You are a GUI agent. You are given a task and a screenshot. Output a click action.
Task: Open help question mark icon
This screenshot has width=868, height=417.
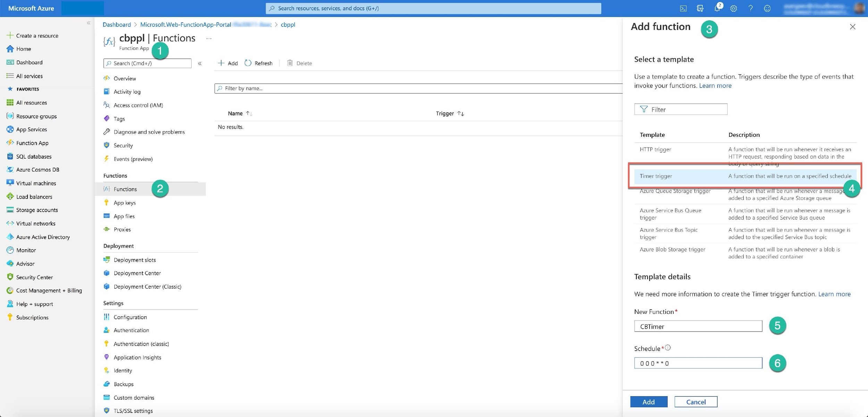[x=750, y=8]
